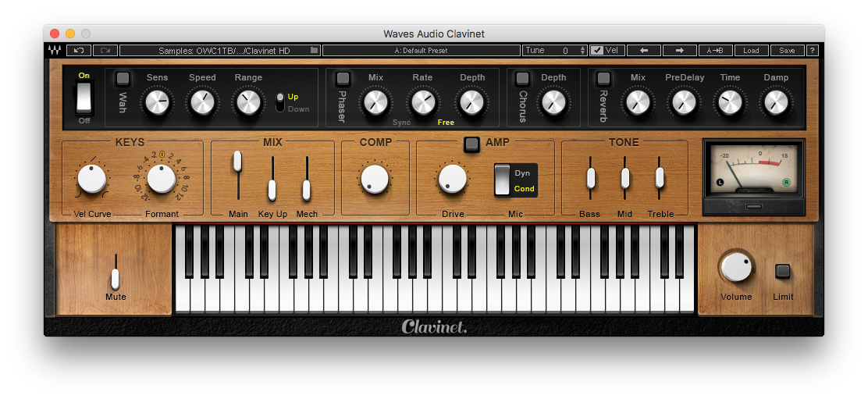Flip the Dyn/Cond mic switch
The width and height of the screenshot is (868, 399).
[502, 180]
